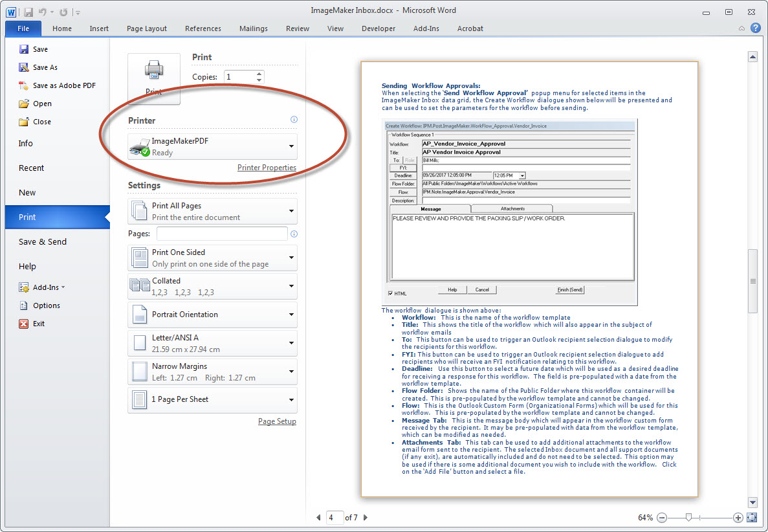Open Printer Properties link
The height and width of the screenshot is (532, 768).
(267, 168)
